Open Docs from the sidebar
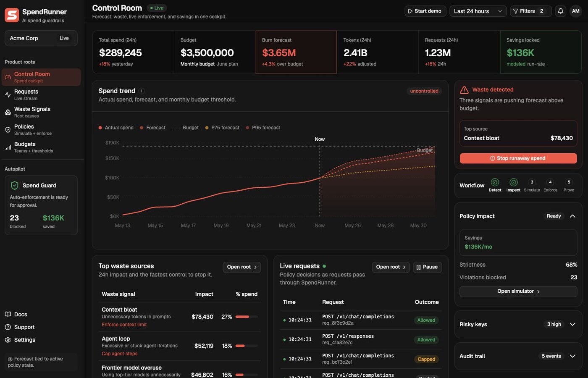Image resolution: width=588 pixels, height=378 pixels. pos(16,315)
